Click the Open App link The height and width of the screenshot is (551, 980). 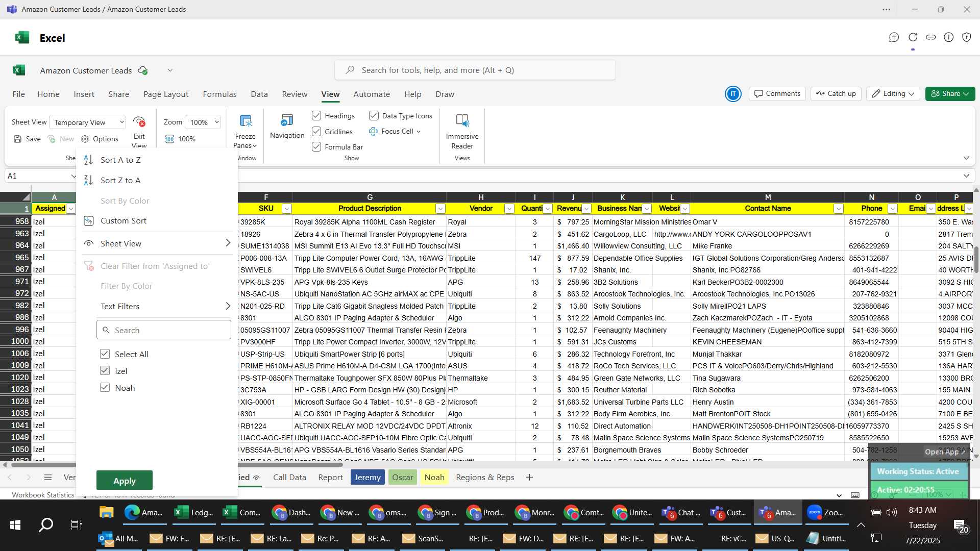coord(944,452)
